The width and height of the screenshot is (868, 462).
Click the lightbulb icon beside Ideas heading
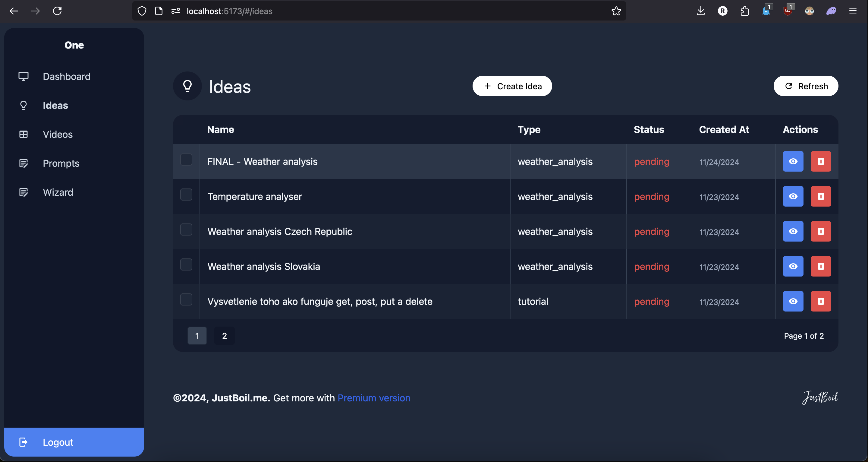(187, 86)
